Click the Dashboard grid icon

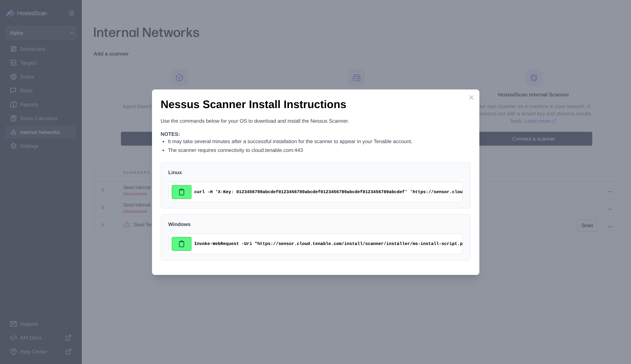point(14,49)
